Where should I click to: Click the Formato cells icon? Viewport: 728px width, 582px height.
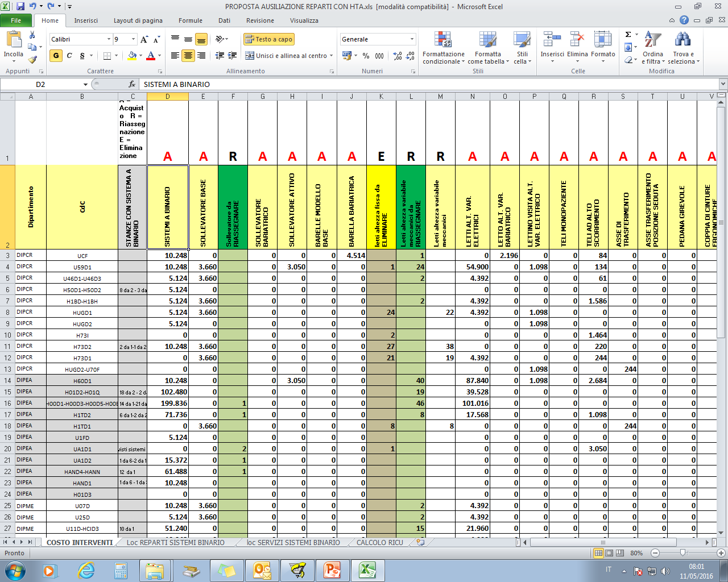click(603, 40)
